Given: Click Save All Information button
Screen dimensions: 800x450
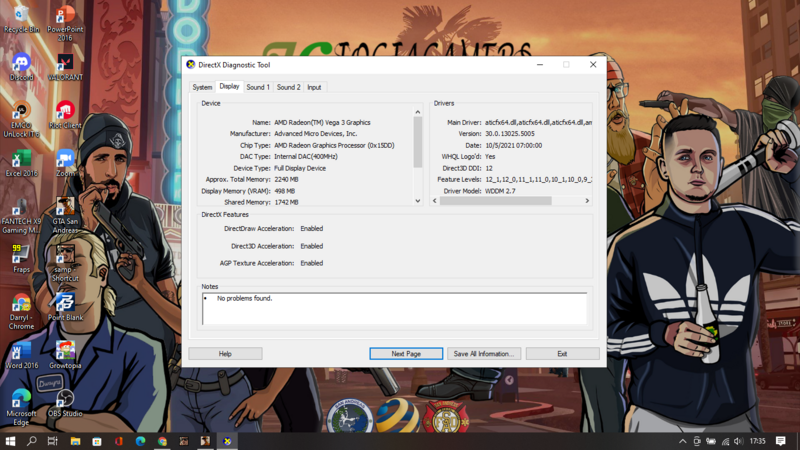Looking at the screenshot, I should coord(484,354).
